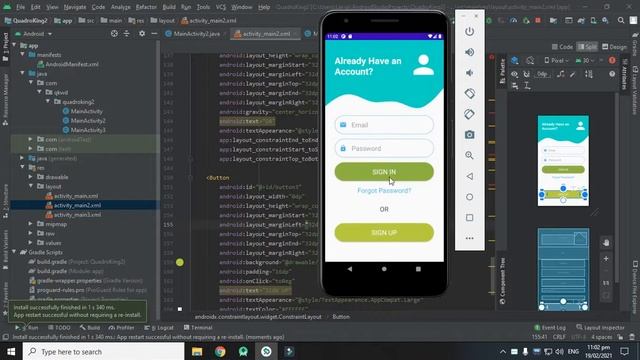Tap the Forgot Password? link
The height and width of the screenshot is (360, 640).
384,191
